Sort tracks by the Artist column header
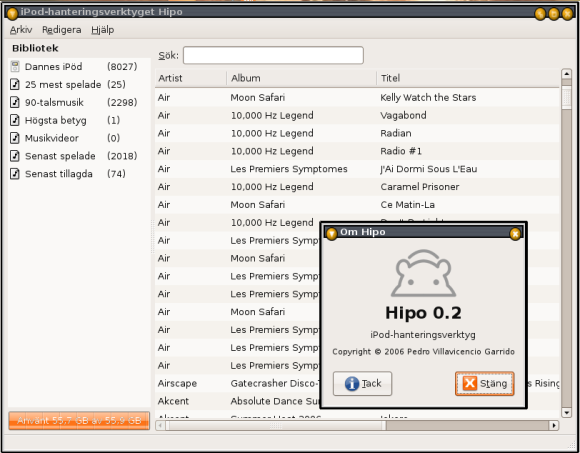This screenshot has width=580, height=453. pyautogui.click(x=191, y=78)
